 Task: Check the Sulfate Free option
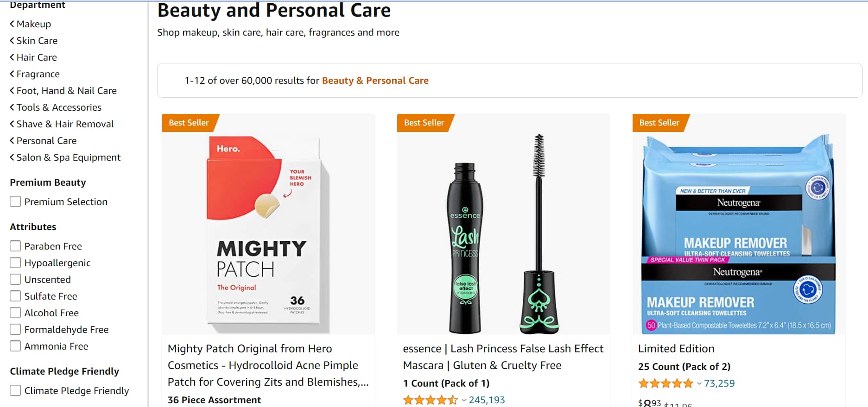coord(15,296)
